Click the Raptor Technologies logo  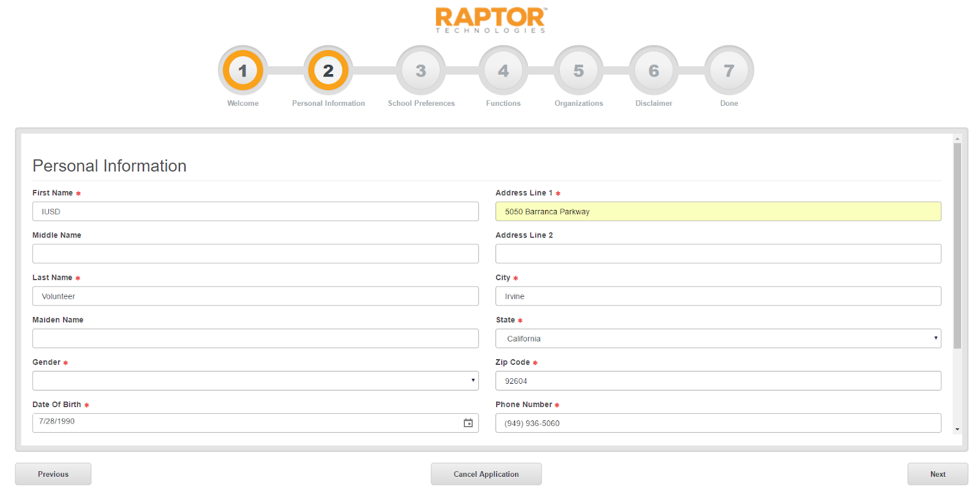[x=491, y=20]
